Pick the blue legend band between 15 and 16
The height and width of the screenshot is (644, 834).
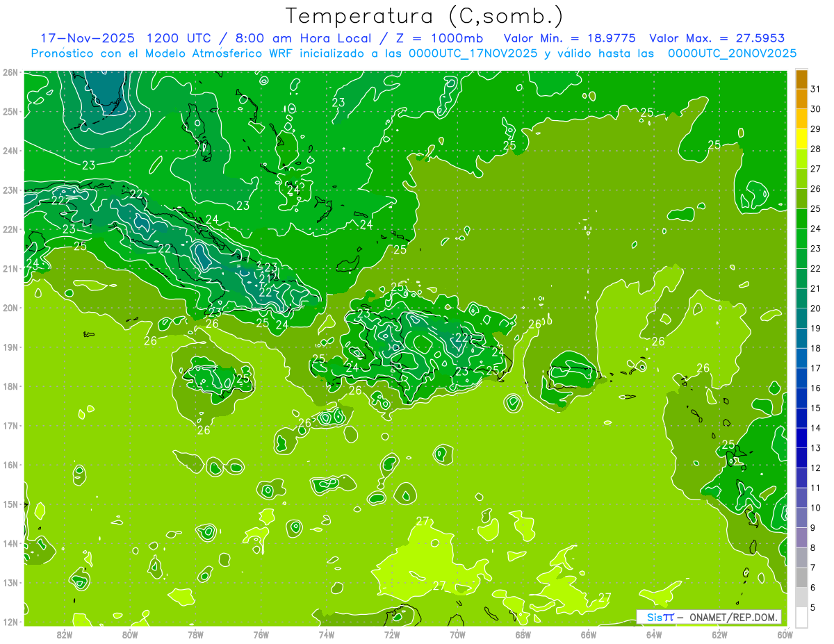coord(801,398)
